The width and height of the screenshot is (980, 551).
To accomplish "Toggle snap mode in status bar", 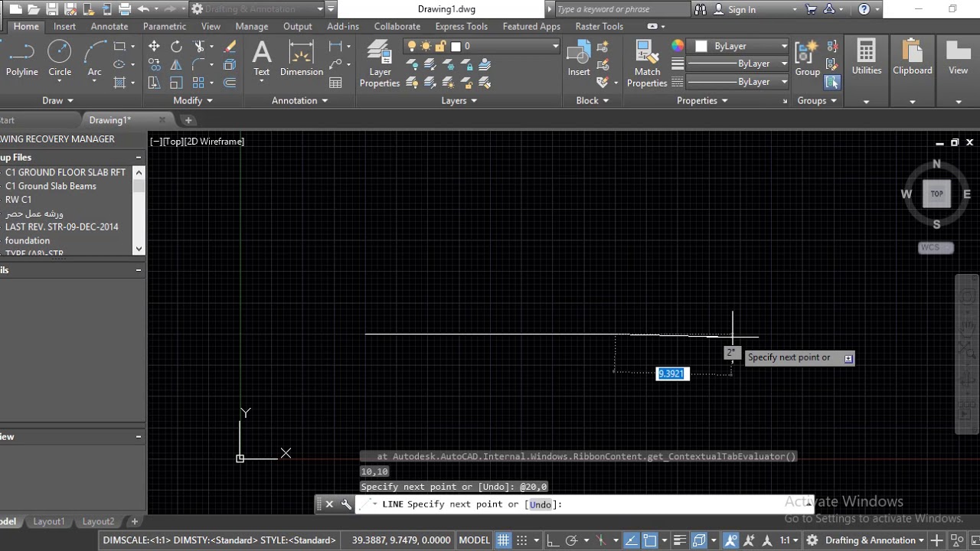I will pos(521,540).
